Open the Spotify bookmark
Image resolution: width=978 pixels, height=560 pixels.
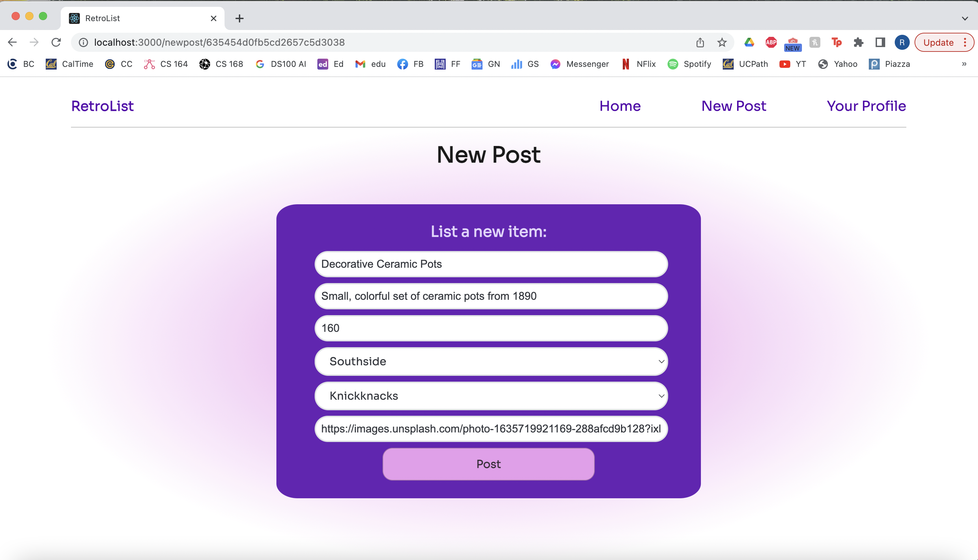[x=689, y=64]
